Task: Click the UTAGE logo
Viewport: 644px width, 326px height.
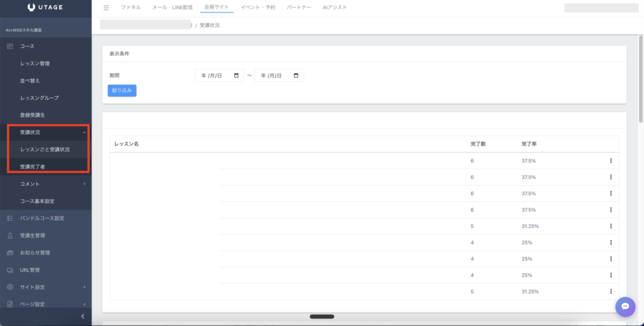Action: (45, 7)
